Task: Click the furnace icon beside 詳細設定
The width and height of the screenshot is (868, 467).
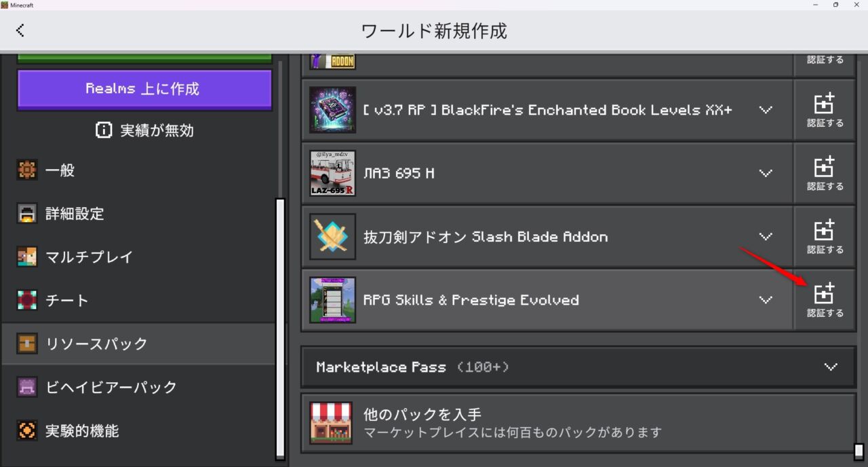Action: (27, 214)
